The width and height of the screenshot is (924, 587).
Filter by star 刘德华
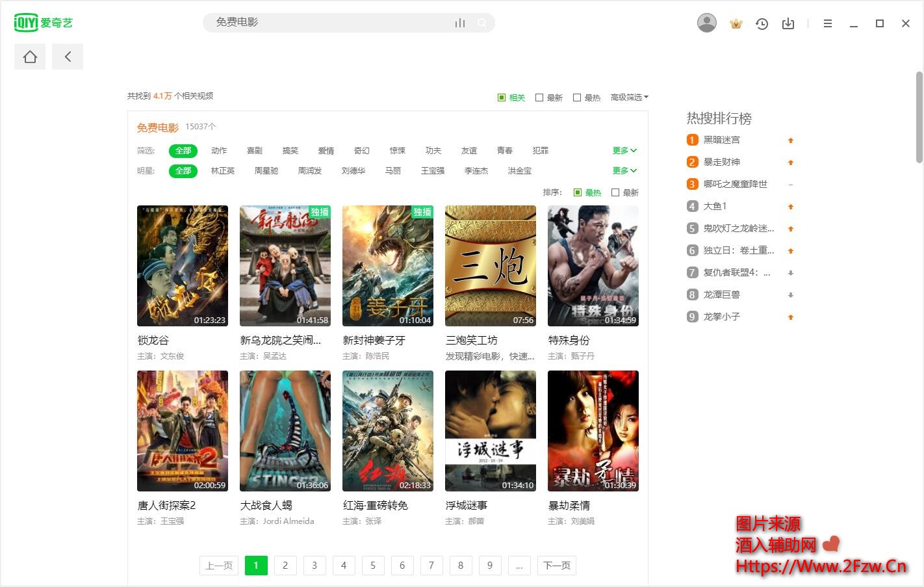(353, 170)
